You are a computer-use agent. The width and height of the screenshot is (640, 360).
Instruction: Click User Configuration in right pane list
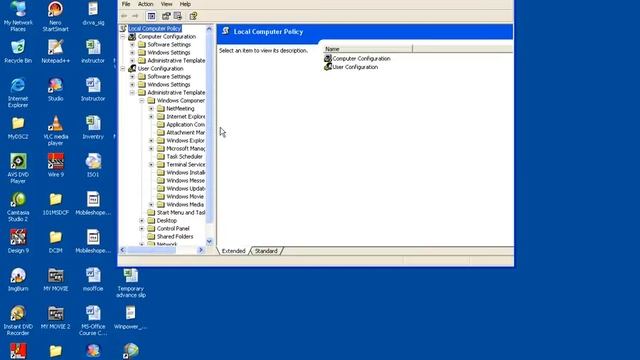tap(351, 67)
